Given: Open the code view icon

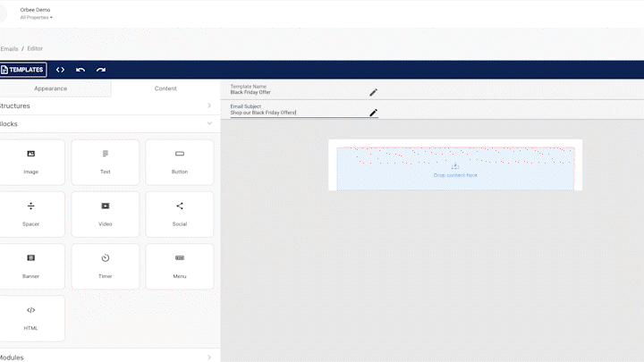Looking at the screenshot, I should (61, 70).
